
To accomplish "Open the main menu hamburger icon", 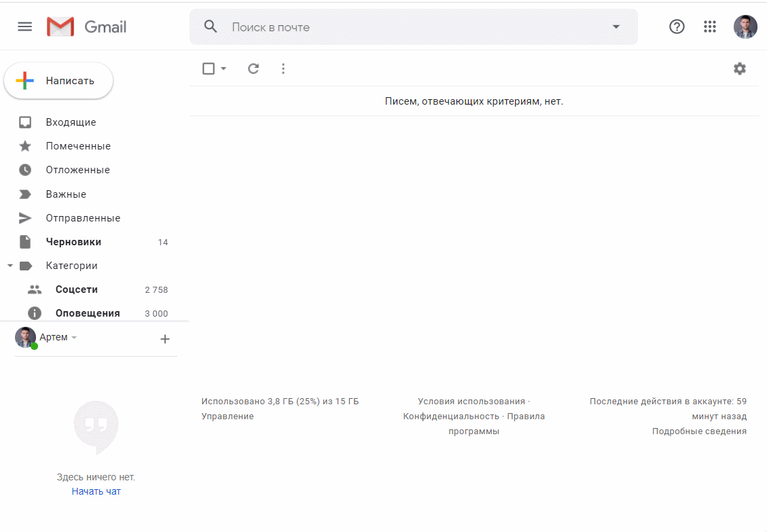I will (x=25, y=26).
